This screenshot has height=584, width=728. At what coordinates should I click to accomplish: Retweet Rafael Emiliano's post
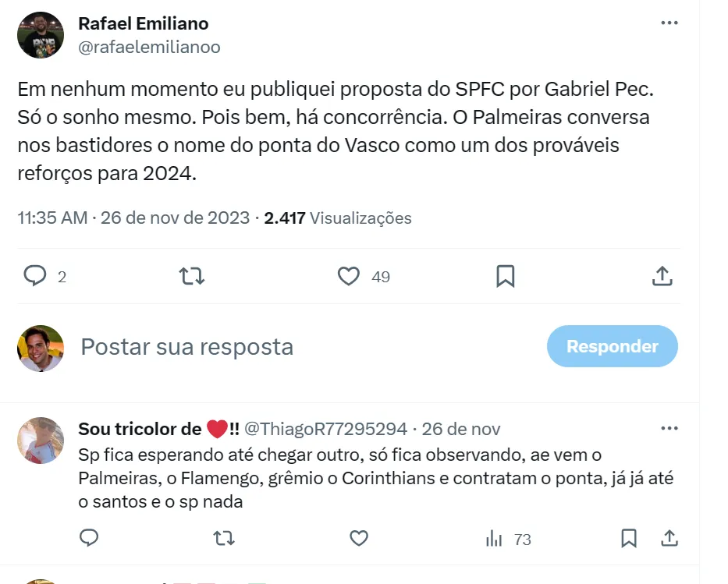click(191, 276)
